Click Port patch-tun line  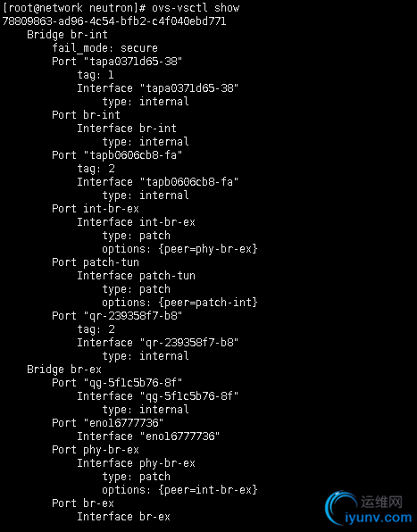tap(96, 262)
